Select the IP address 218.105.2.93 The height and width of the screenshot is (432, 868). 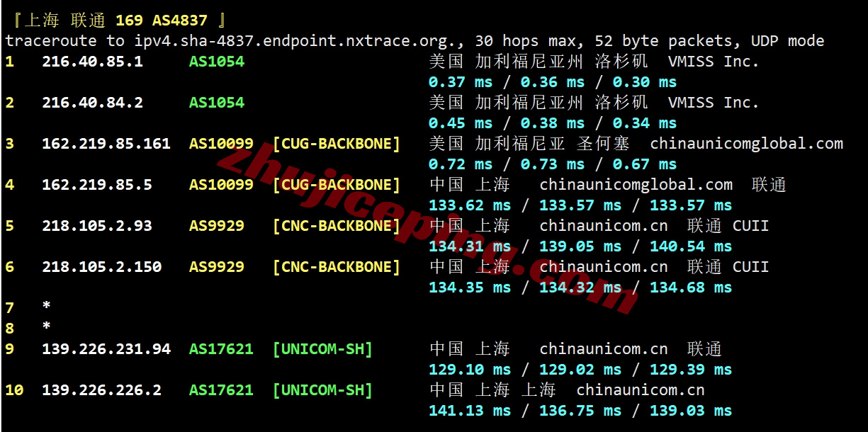[97, 226]
